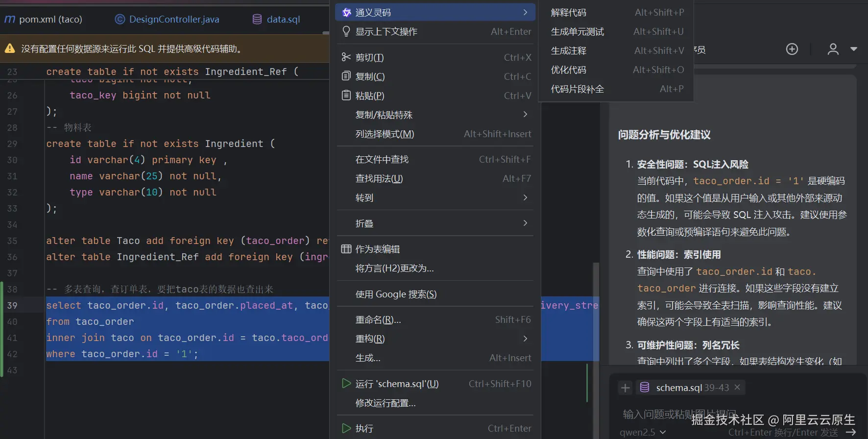Expand the 转到 submenu
The image size is (868, 439).
click(x=435, y=197)
